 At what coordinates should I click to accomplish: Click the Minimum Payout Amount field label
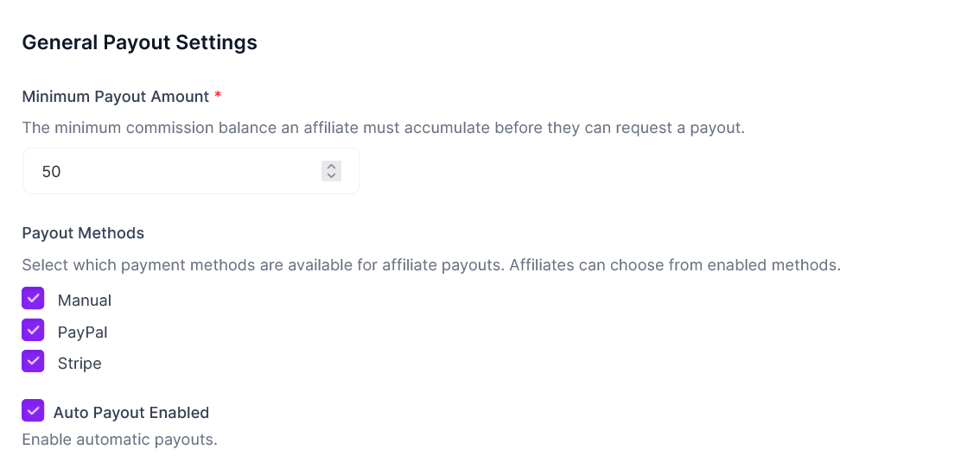(x=115, y=97)
